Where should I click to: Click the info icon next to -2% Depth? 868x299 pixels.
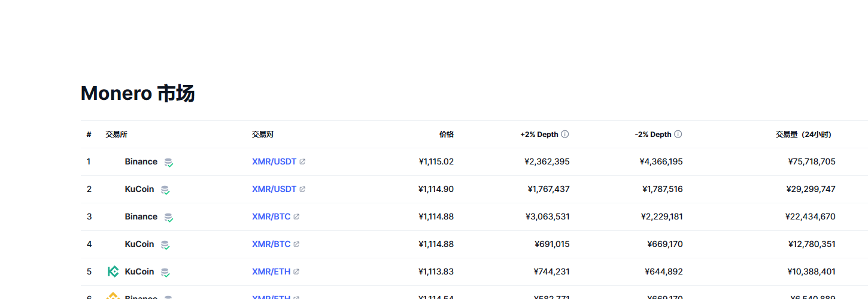point(678,135)
